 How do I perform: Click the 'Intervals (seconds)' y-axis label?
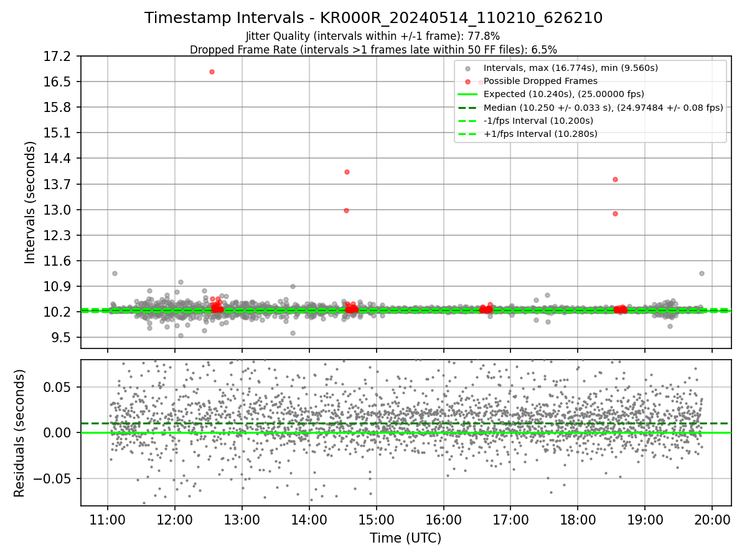tap(31, 202)
